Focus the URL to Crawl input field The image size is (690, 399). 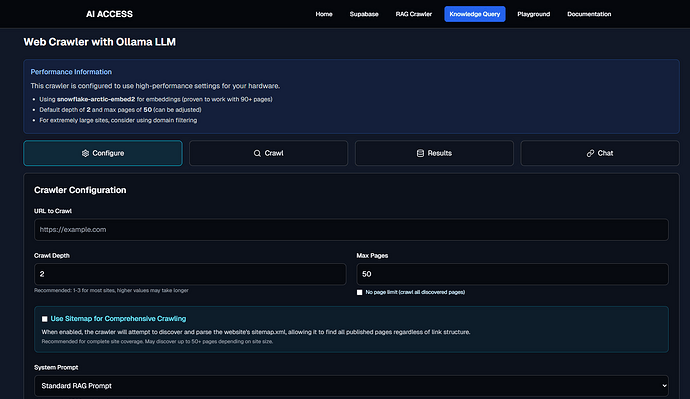pyautogui.click(x=351, y=230)
